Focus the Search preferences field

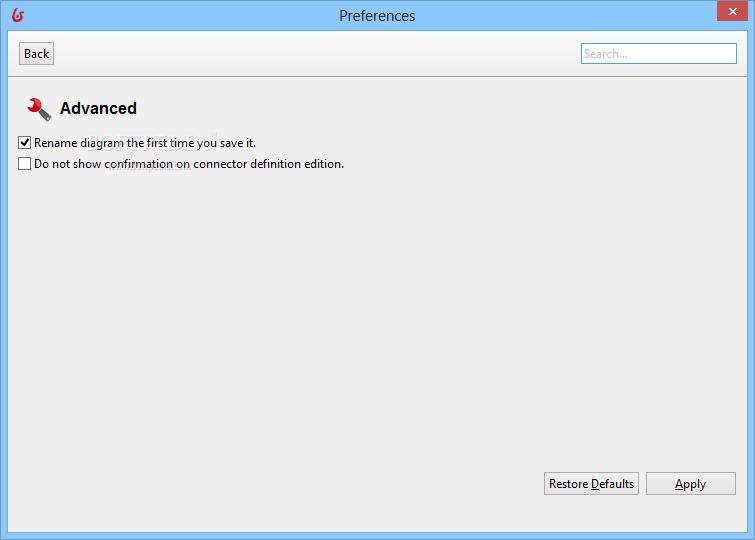(x=659, y=53)
